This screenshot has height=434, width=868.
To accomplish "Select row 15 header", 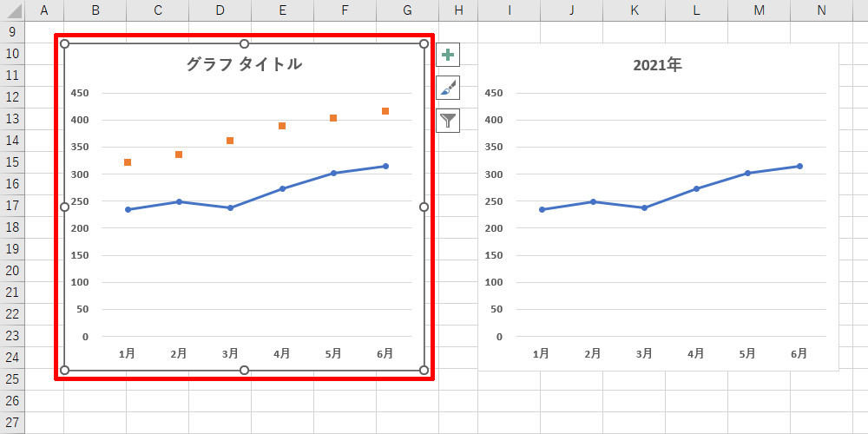I will click(x=12, y=162).
